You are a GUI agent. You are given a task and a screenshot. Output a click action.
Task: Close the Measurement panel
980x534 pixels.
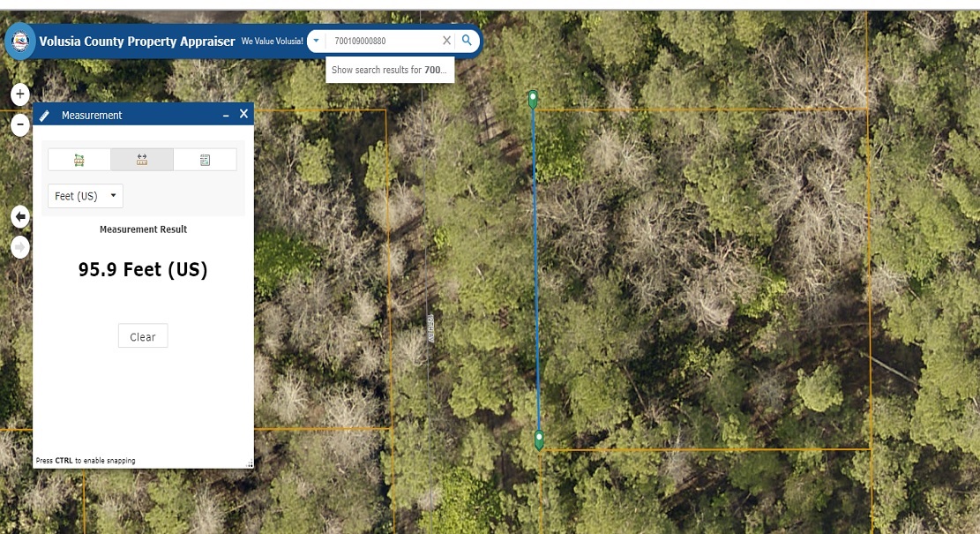(x=243, y=114)
